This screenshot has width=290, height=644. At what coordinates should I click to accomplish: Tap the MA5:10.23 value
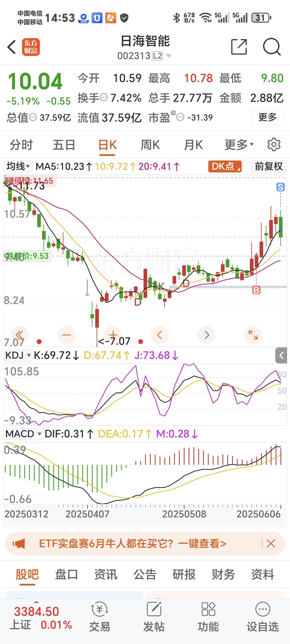[x=64, y=167]
